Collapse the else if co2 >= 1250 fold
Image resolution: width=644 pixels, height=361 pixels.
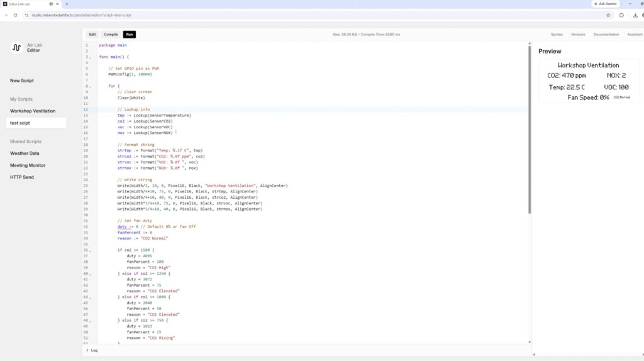click(91, 274)
